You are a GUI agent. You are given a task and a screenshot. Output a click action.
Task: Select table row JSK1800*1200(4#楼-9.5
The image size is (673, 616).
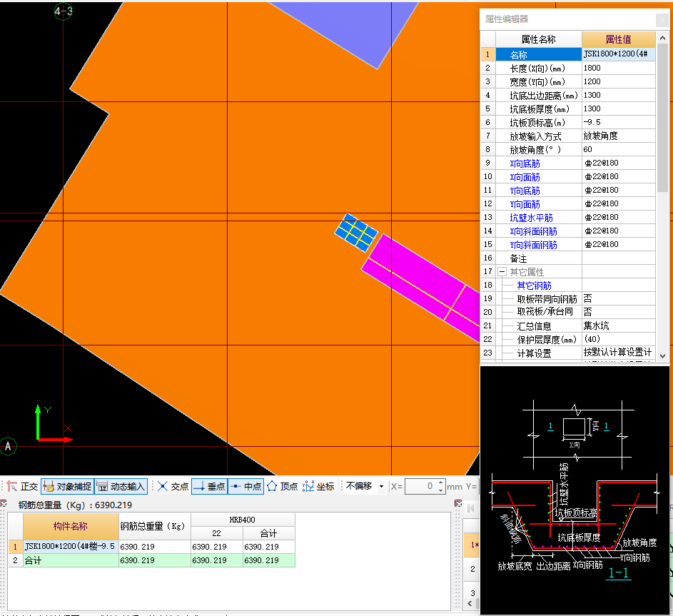click(x=71, y=547)
